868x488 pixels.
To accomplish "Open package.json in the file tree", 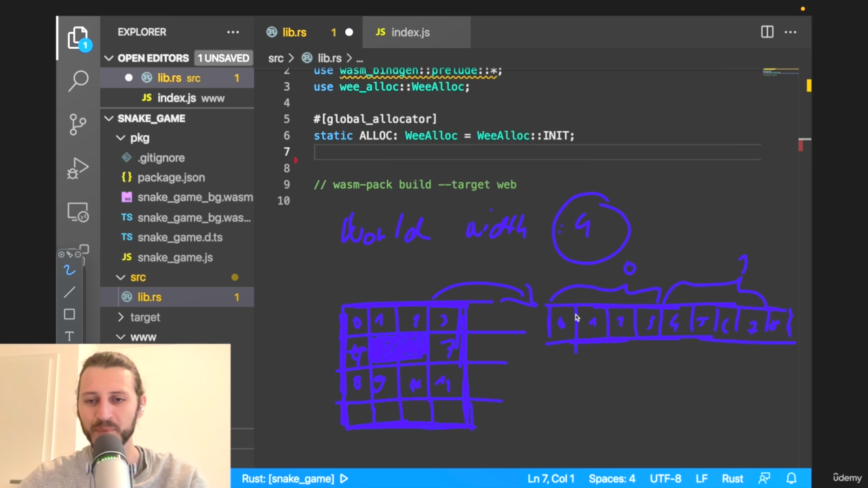I will tap(171, 178).
